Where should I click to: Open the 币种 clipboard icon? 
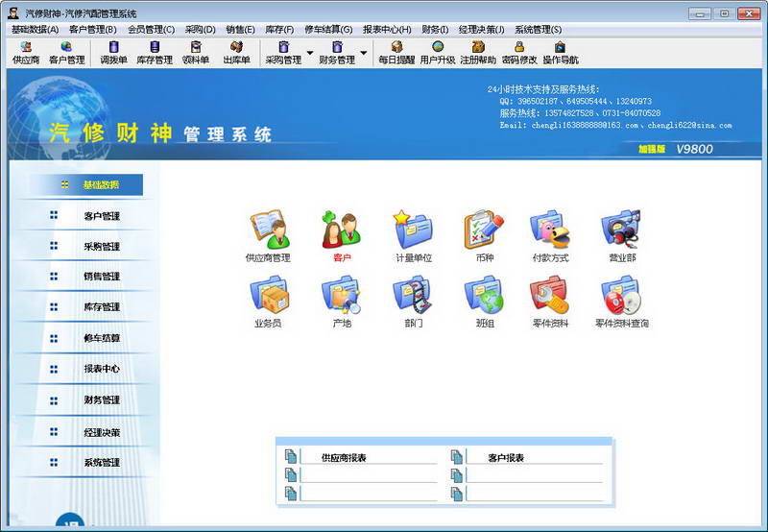(484, 230)
